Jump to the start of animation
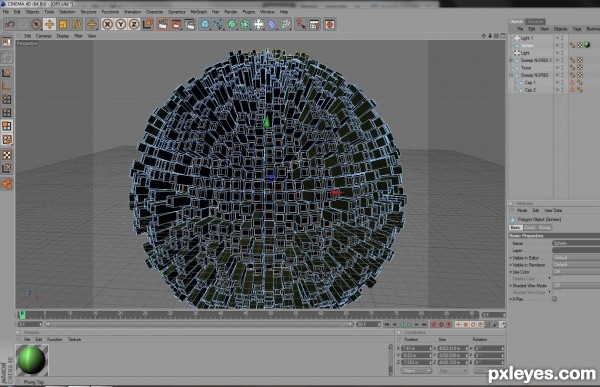This screenshot has width=600, height=387. pyautogui.click(x=387, y=325)
